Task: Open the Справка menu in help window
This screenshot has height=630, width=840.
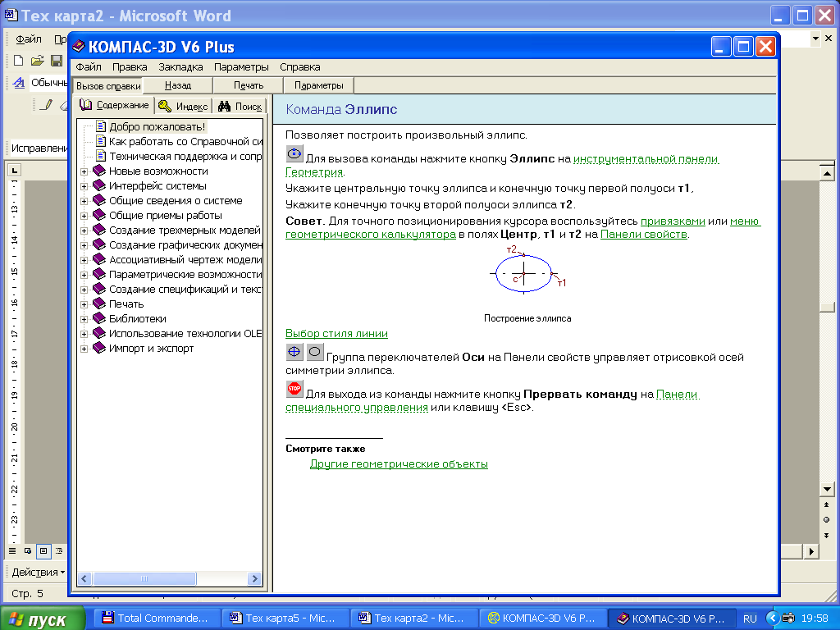Action: pos(300,67)
